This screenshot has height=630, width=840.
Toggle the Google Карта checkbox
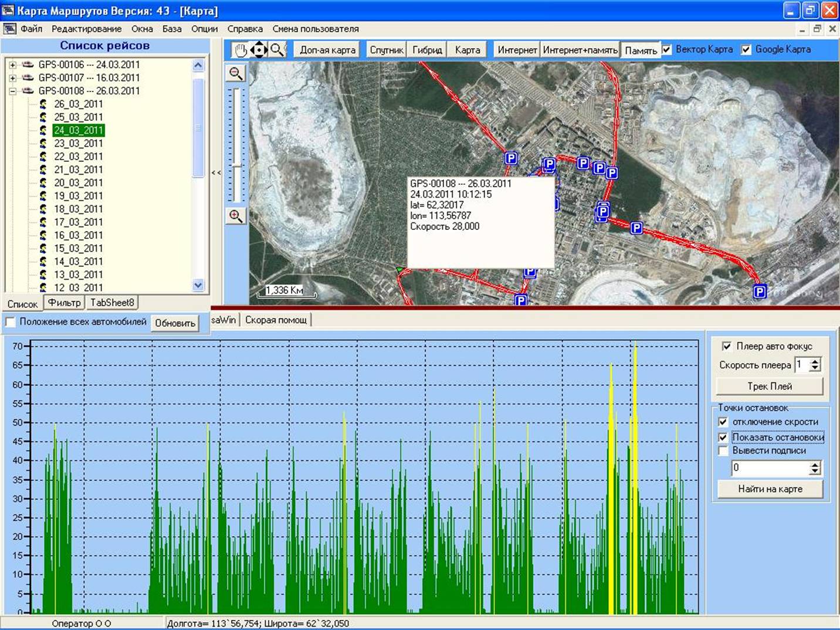pyautogui.click(x=746, y=50)
